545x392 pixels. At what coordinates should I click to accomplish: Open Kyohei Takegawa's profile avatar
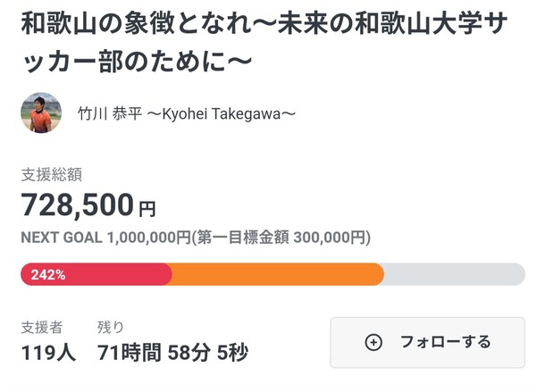(x=41, y=113)
